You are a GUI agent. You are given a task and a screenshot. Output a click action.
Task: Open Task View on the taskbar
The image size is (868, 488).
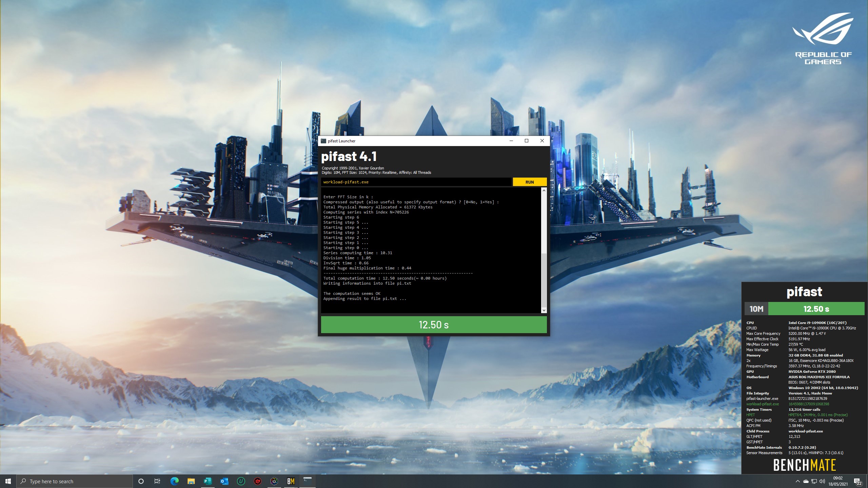[x=157, y=481]
